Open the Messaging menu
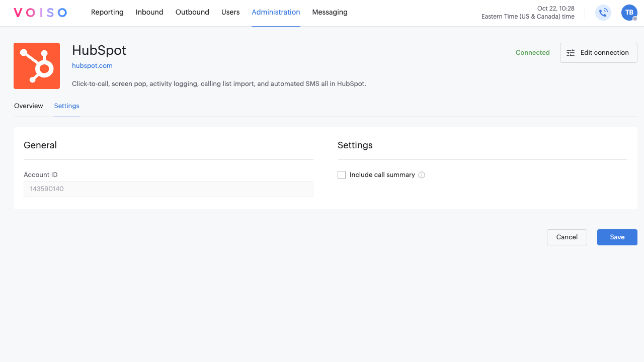644x362 pixels. (x=330, y=12)
